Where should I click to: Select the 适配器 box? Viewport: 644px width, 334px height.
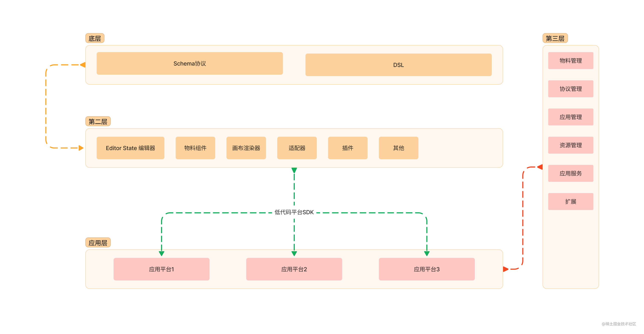(297, 148)
